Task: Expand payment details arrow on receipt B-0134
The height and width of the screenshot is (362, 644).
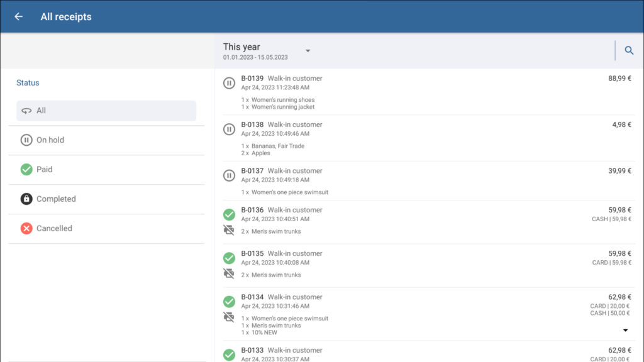Action: pos(625,330)
